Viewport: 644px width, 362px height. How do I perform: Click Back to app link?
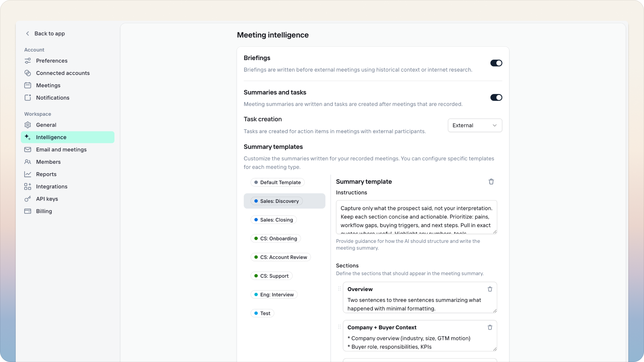[x=45, y=34]
